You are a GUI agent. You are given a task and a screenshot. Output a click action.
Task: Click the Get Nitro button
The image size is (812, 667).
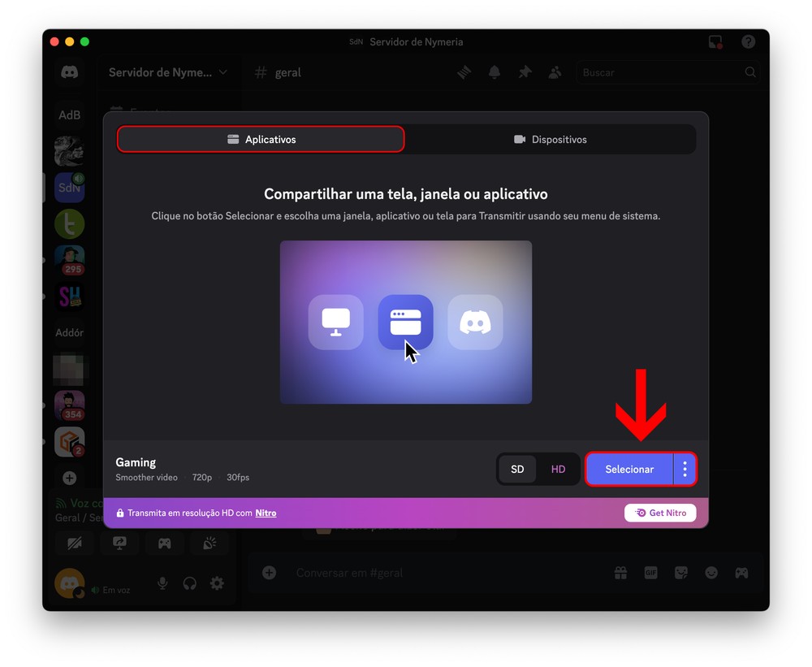point(660,513)
